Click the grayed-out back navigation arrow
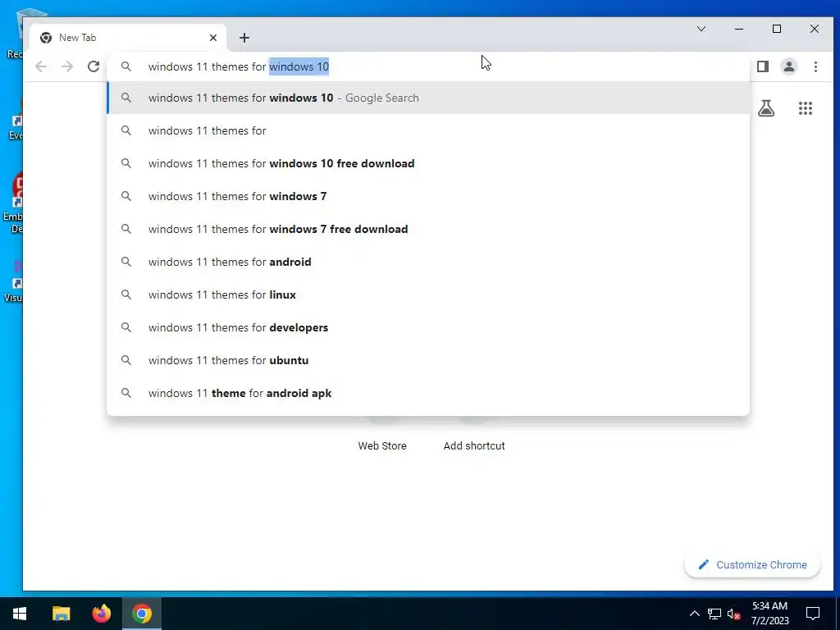Viewport: 840px width, 630px height. [41, 66]
